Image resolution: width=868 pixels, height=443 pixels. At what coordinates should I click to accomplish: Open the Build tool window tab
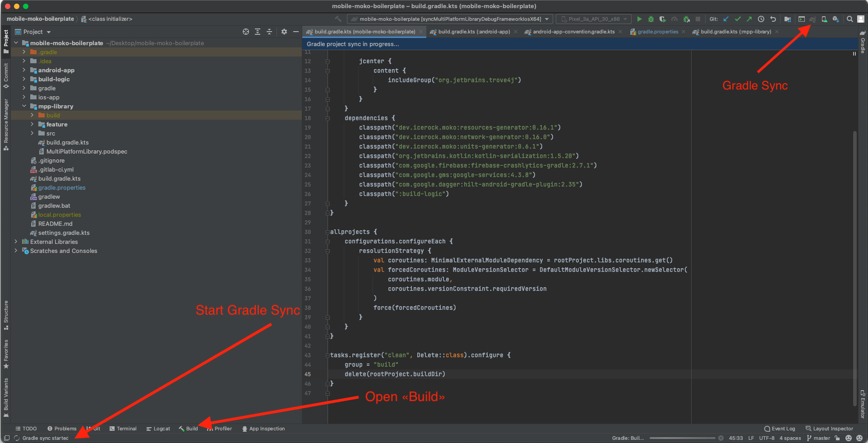pos(188,429)
